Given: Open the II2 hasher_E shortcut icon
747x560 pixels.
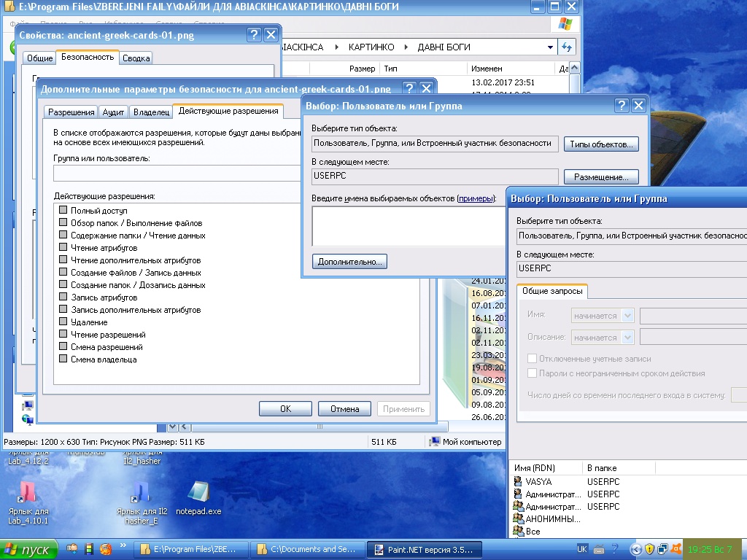Looking at the screenshot, I should point(141,493).
